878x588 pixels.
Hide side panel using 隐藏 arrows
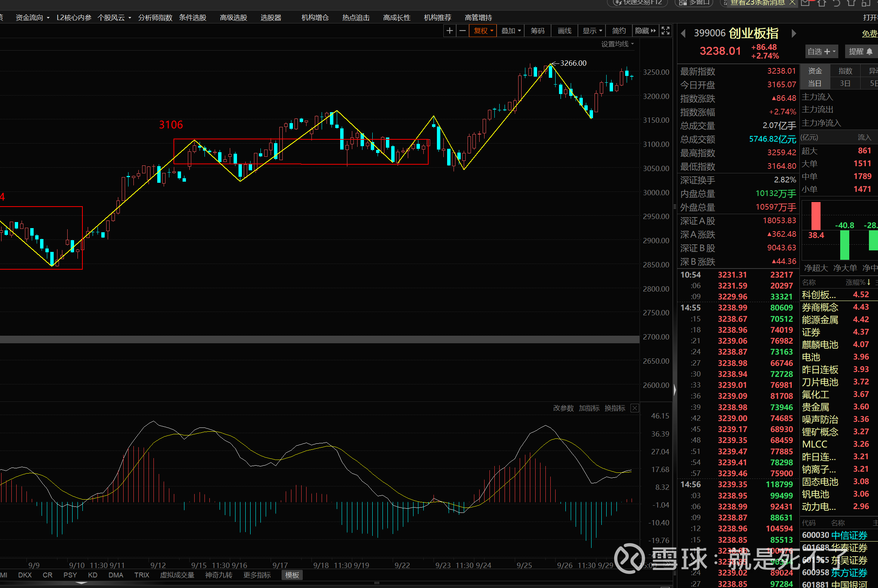[645, 31]
